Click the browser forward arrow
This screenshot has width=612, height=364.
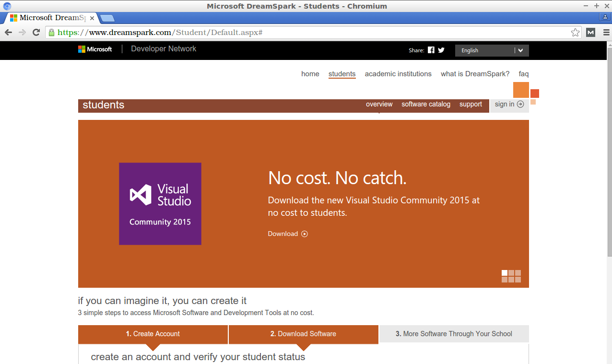pos(22,32)
